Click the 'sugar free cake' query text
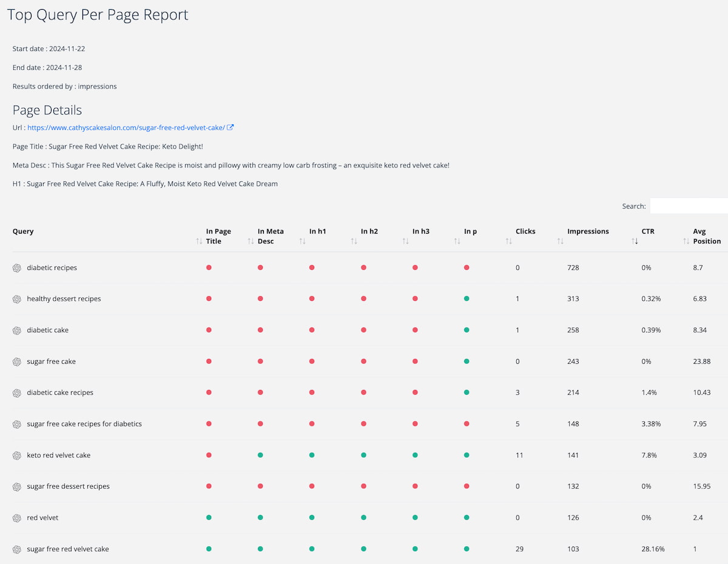Image resolution: width=728 pixels, height=564 pixels. tap(52, 362)
